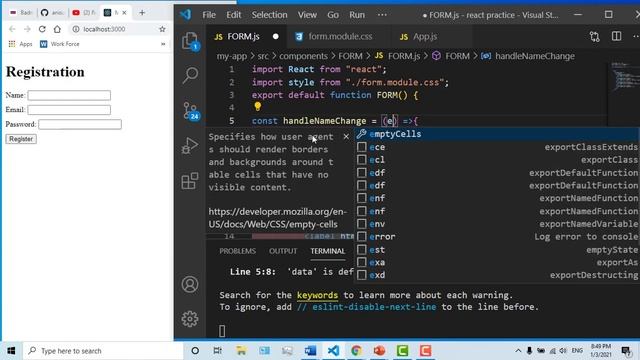This screenshot has width=640, height=360.
Task: Choose the error Log error to console snippet
Action: coord(497,236)
